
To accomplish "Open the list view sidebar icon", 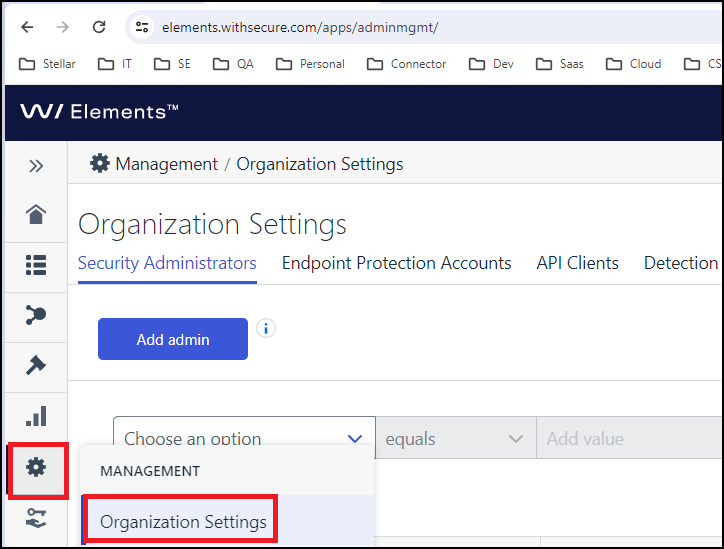I will click(36, 265).
